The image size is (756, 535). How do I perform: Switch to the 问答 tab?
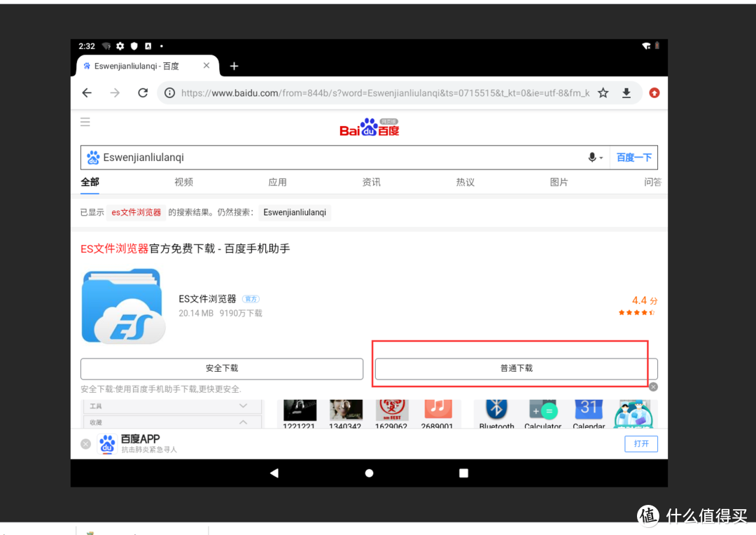pos(653,182)
